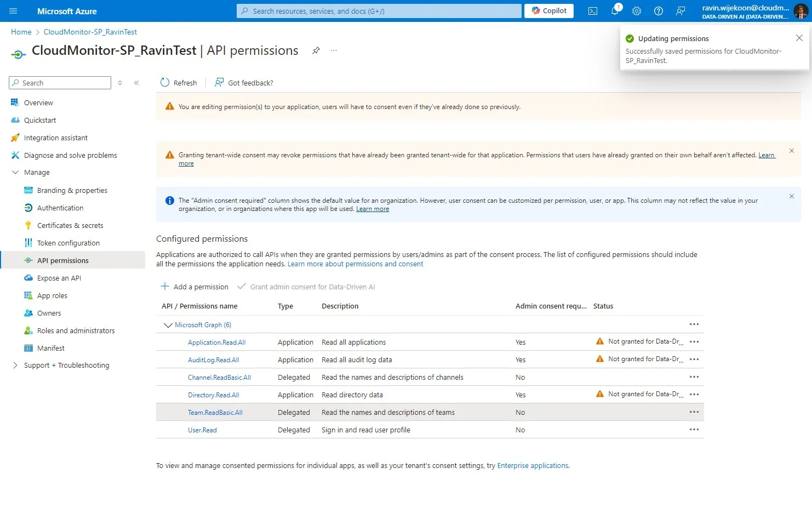Open Authentication page
812x525 pixels.
[x=60, y=208]
